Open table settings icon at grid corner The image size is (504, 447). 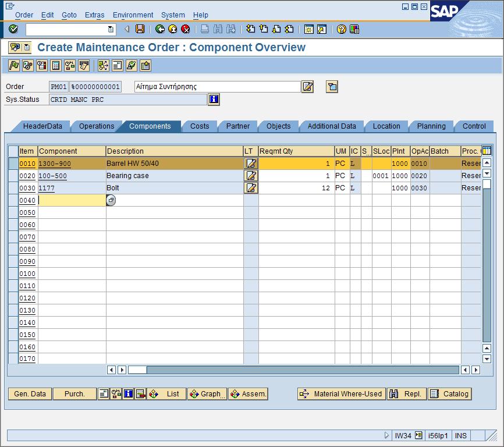[487, 150]
